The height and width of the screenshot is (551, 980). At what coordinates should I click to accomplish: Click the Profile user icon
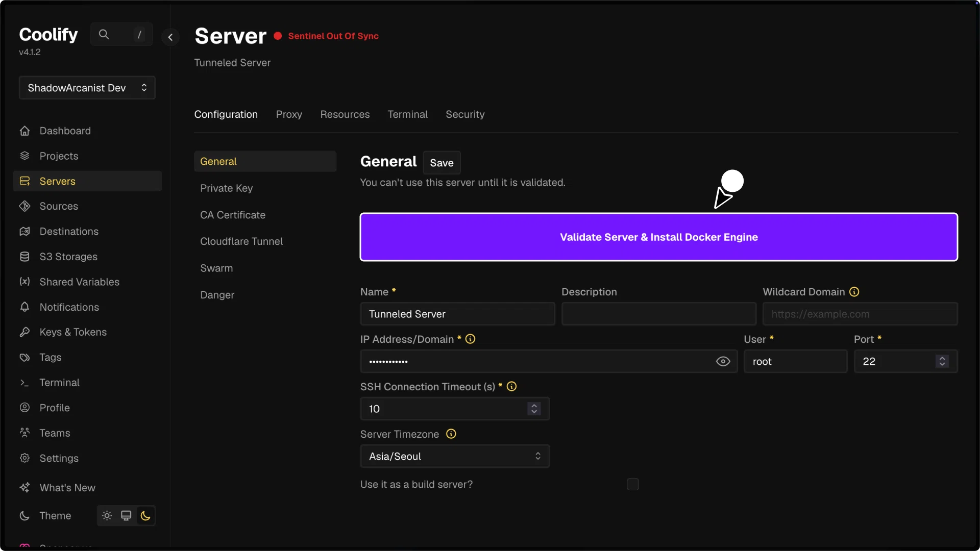[x=24, y=408]
